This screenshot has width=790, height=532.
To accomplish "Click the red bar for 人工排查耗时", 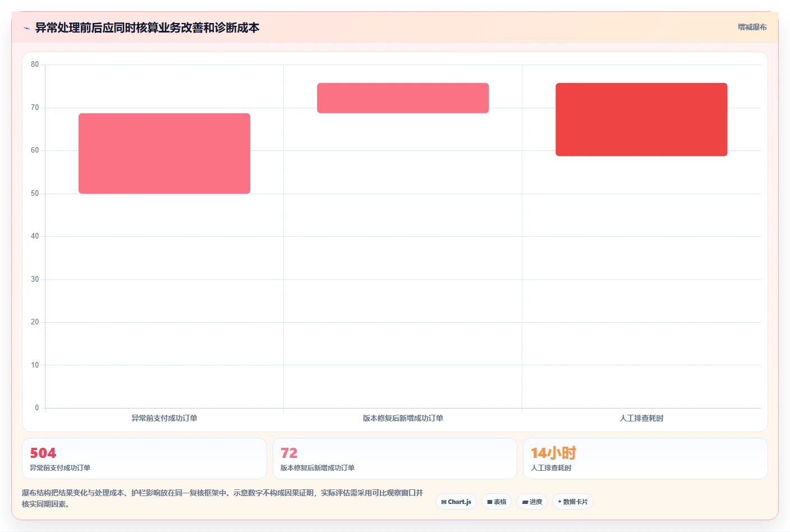I will [x=641, y=120].
